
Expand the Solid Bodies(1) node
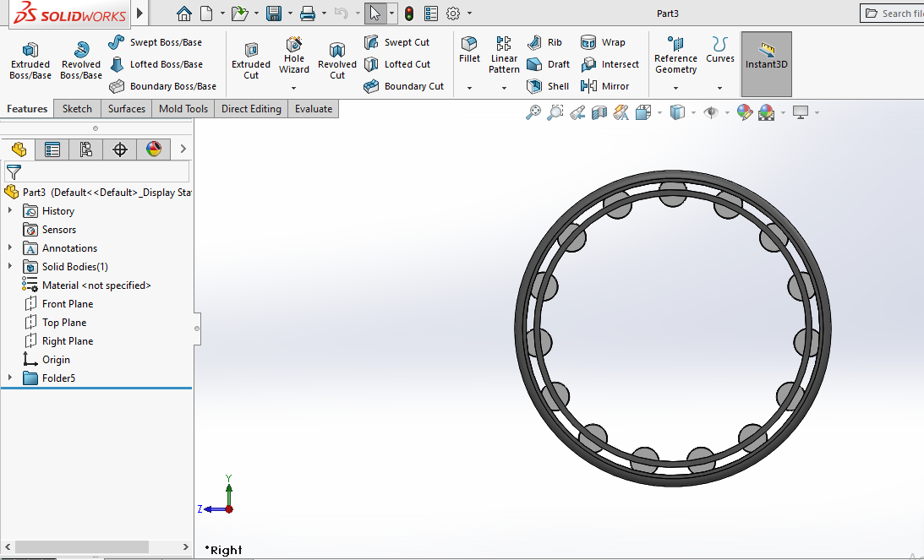[10, 266]
